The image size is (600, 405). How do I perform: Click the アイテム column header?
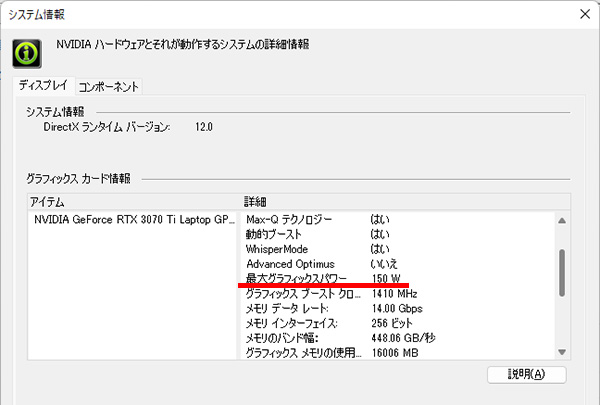tap(132, 202)
